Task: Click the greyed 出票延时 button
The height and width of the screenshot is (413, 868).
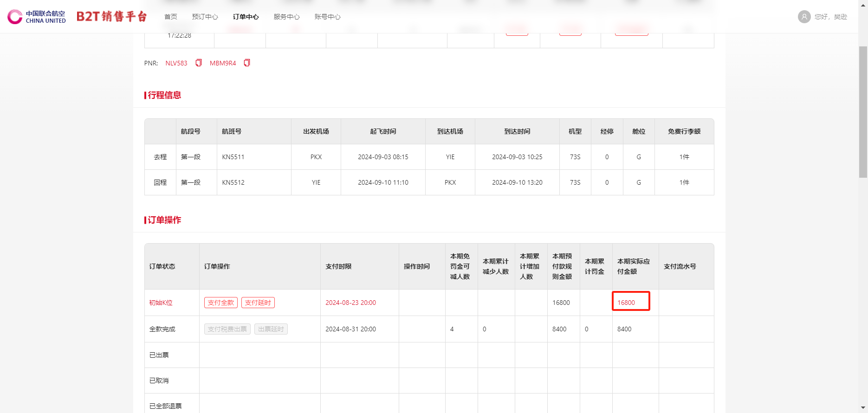Action: point(271,329)
